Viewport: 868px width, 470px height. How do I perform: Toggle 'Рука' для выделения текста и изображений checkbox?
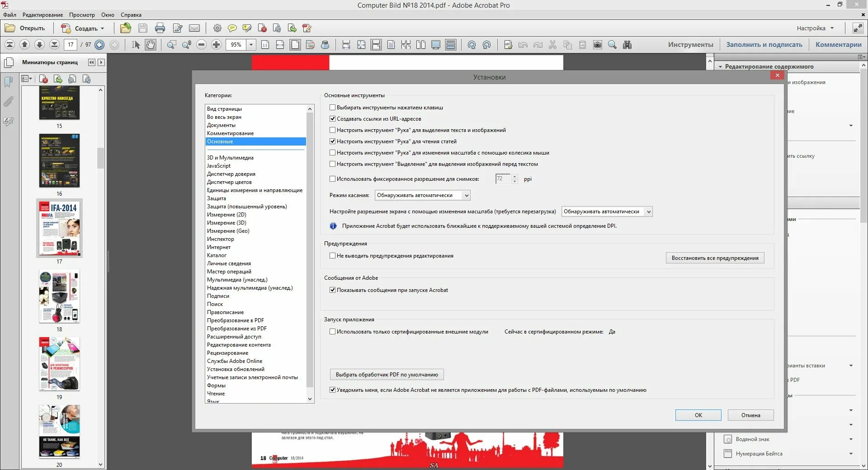click(333, 130)
